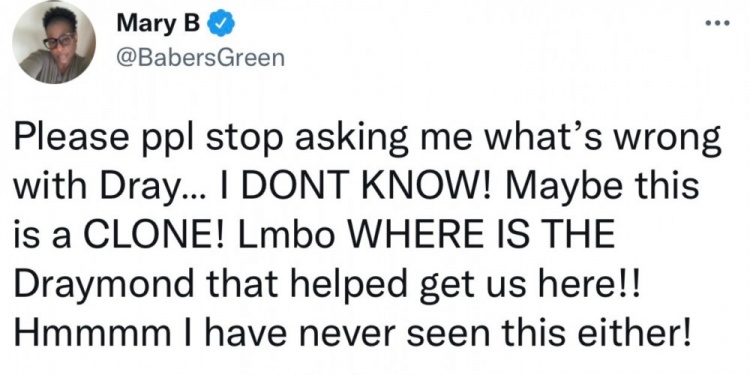The height and width of the screenshot is (375, 750).
Task: Click the display name Mary B
Action: [158, 23]
